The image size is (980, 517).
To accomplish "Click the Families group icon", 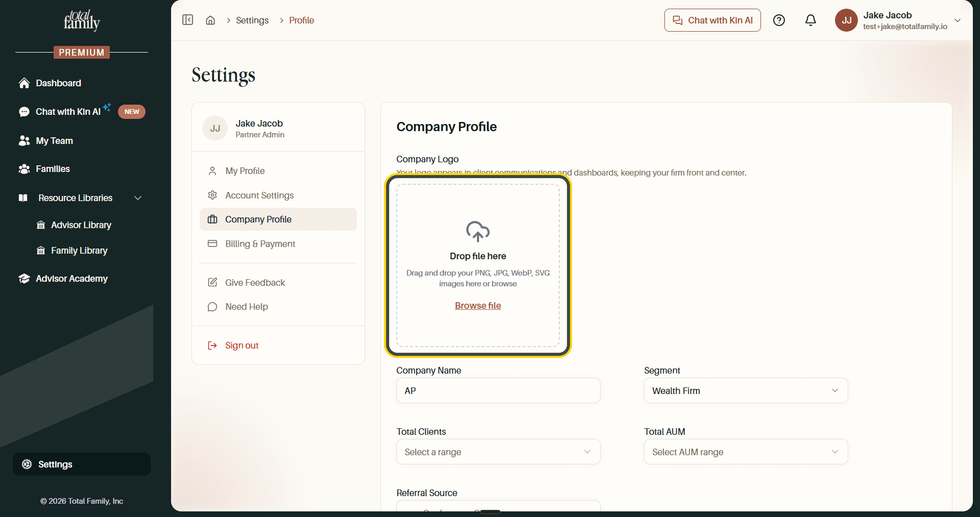I will 24,169.
